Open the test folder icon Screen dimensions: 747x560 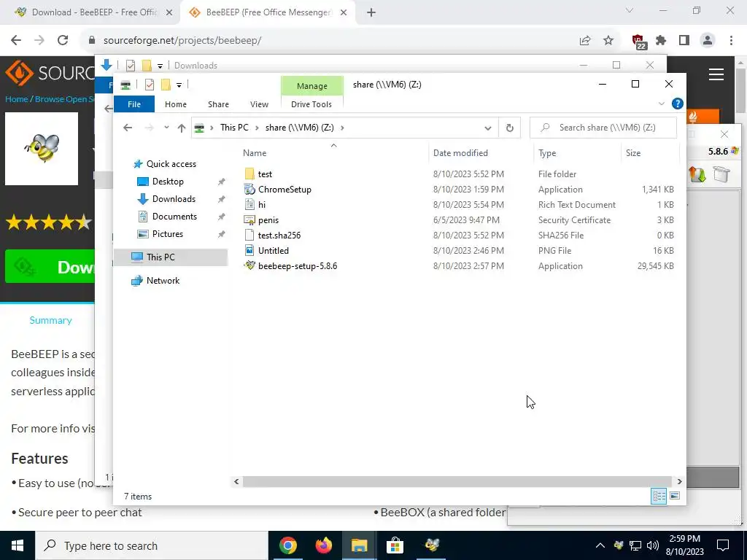tap(249, 174)
